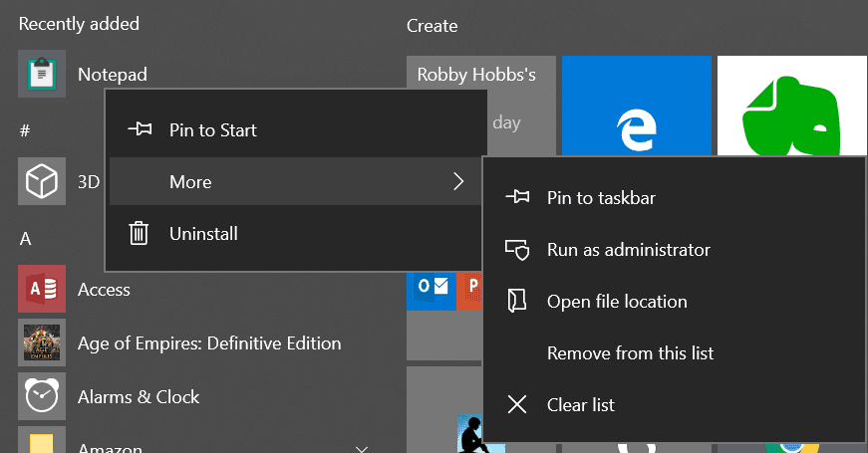Viewport: 868px width, 453px height.
Task: Open the Access app icon
Action: pos(42,288)
